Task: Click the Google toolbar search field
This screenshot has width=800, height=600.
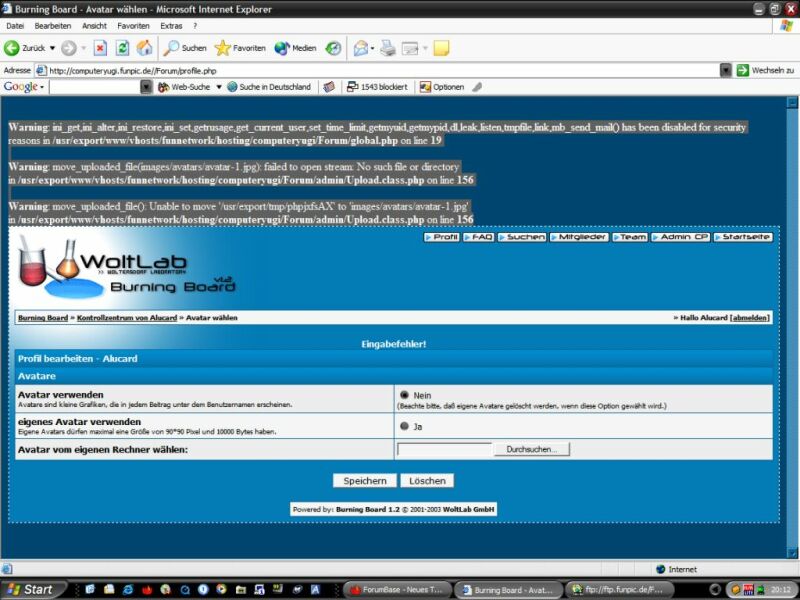Action: pyautogui.click(x=95, y=87)
